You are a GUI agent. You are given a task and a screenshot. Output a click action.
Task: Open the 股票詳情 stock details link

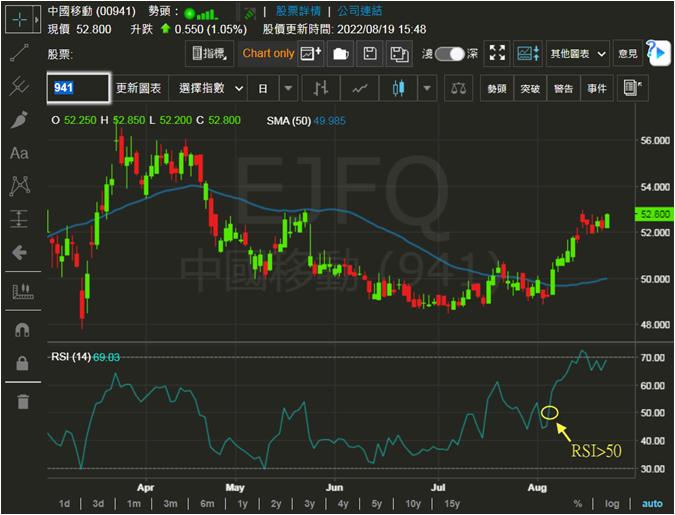298,11
